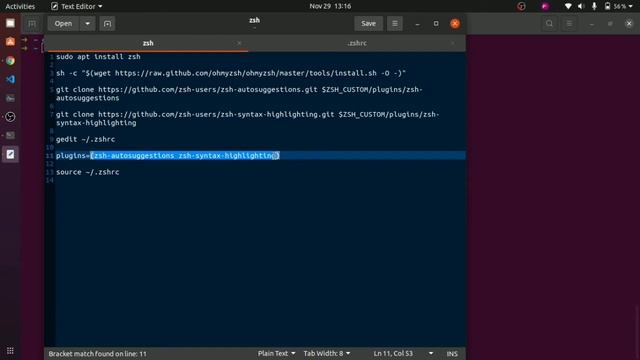Close the gedit window with orange button
Screen dimensions: 640x360
coord(455,24)
